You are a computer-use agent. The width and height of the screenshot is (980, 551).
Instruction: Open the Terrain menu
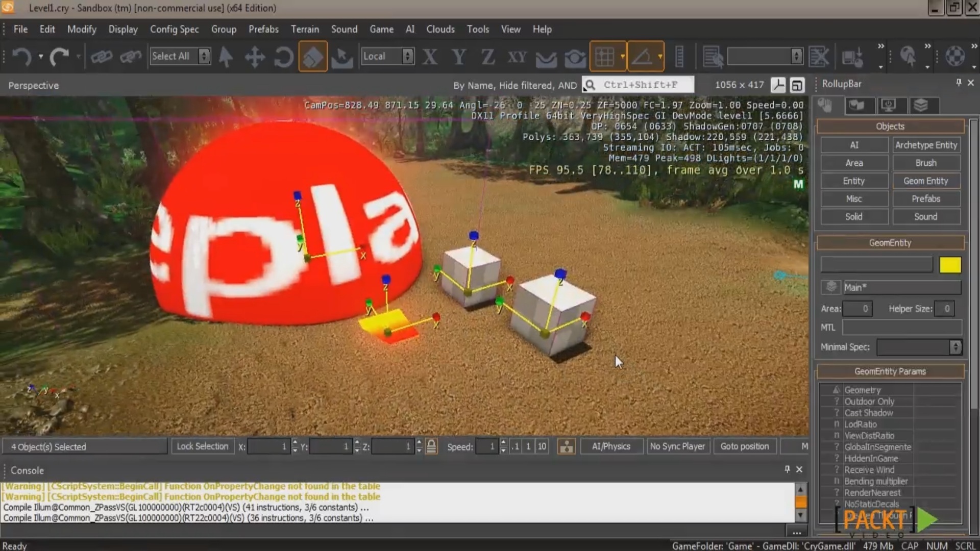[305, 29]
